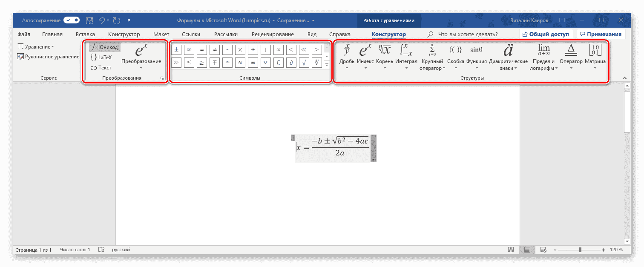Screen dimensions: 644x267
Task: Click the zoom slider handle
Action: pos(580,250)
